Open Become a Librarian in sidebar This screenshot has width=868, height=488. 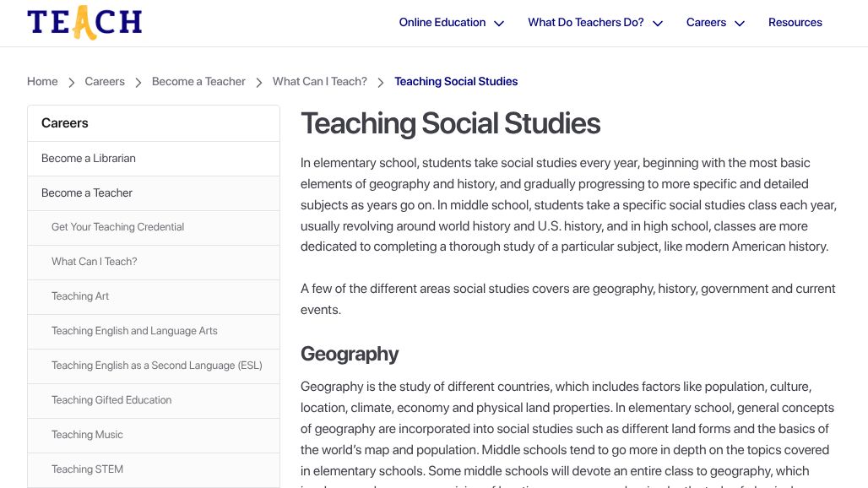pos(154,158)
